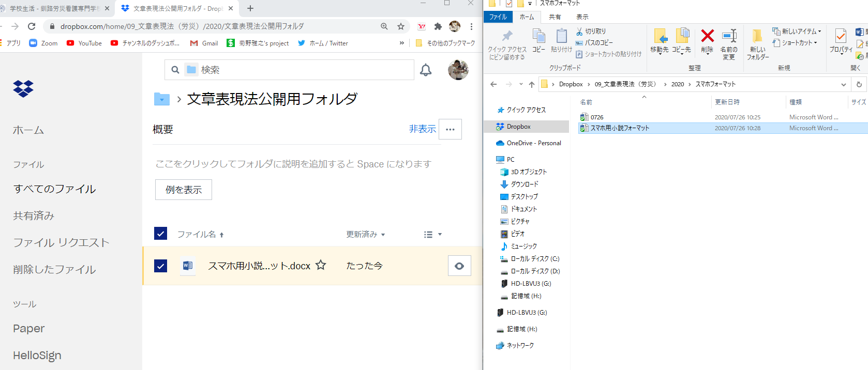This screenshot has height=370, width=868.
Task: Open the YouTube bookmark
Action: pos(84,43)
